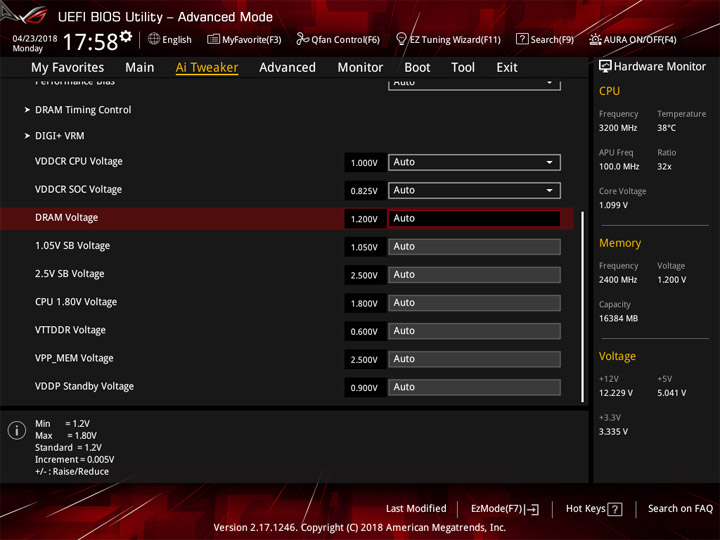720x540 pixels.
Task: Expand DIGI+ VRM submenu
Action: (60, 136)
